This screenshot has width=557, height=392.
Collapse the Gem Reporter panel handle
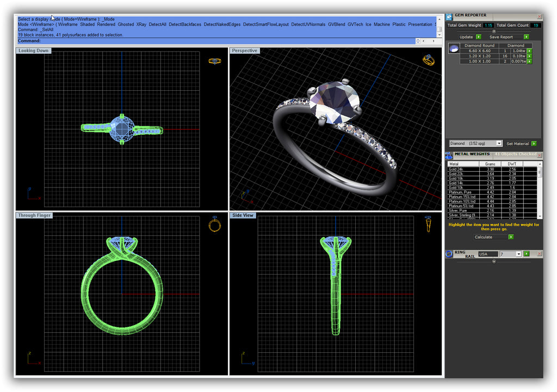coord(494,31)
